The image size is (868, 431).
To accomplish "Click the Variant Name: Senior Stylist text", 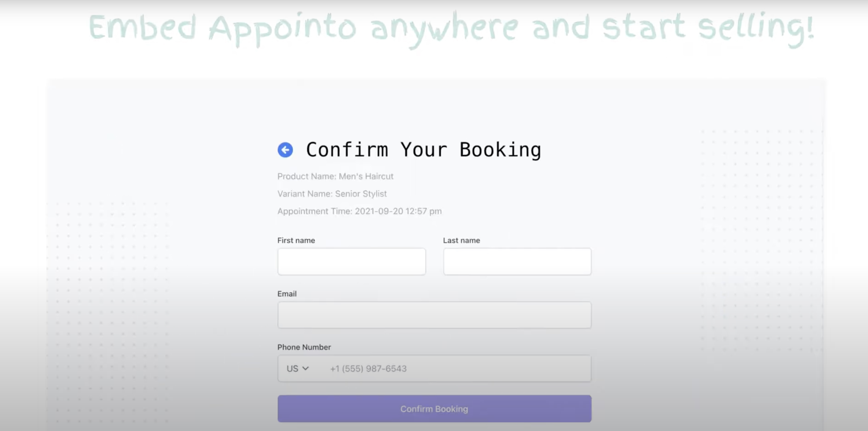I will pyautogui.click(x=332, y=194).
